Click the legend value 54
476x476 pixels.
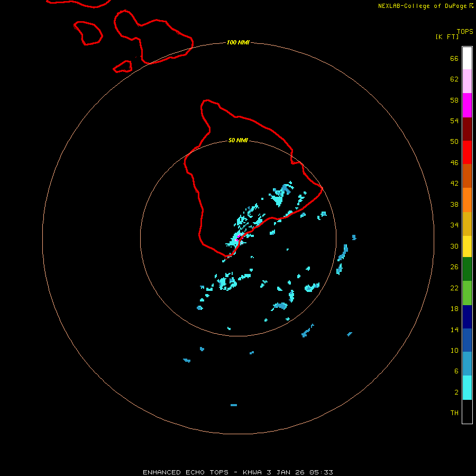454,121
